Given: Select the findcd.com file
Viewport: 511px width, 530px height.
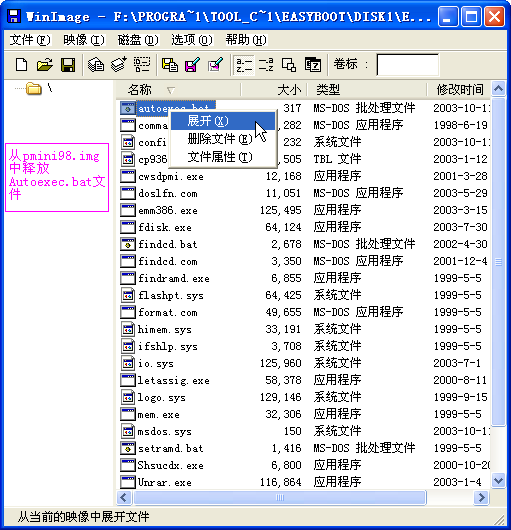Looking at the screenshot, I should click(x=168, y=261).
